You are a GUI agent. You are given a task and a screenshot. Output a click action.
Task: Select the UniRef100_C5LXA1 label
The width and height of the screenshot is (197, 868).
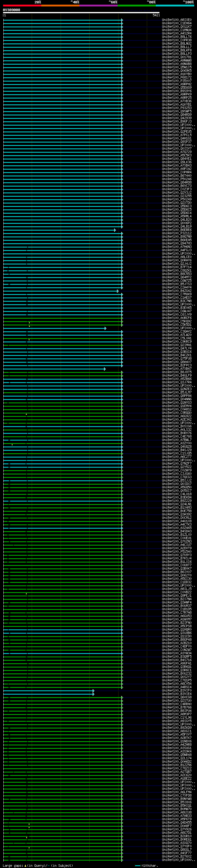[x=177, y=338]
